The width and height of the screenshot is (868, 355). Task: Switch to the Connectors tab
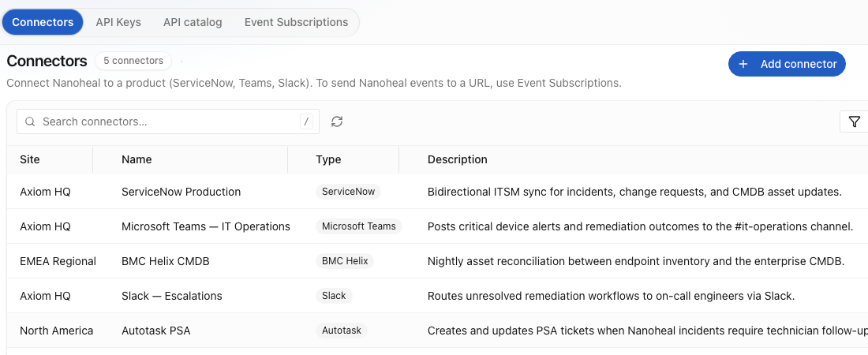(x=43, y=22)
